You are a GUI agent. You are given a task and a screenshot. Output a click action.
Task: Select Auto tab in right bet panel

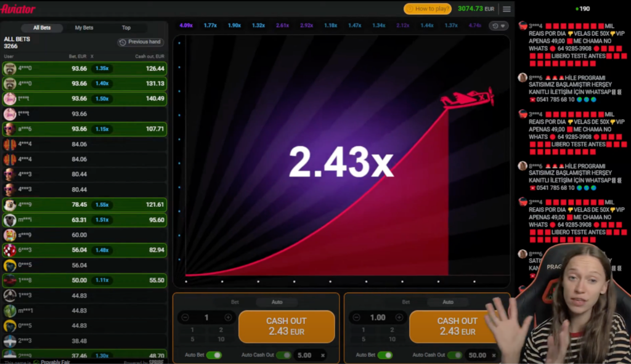coord(448,302)
